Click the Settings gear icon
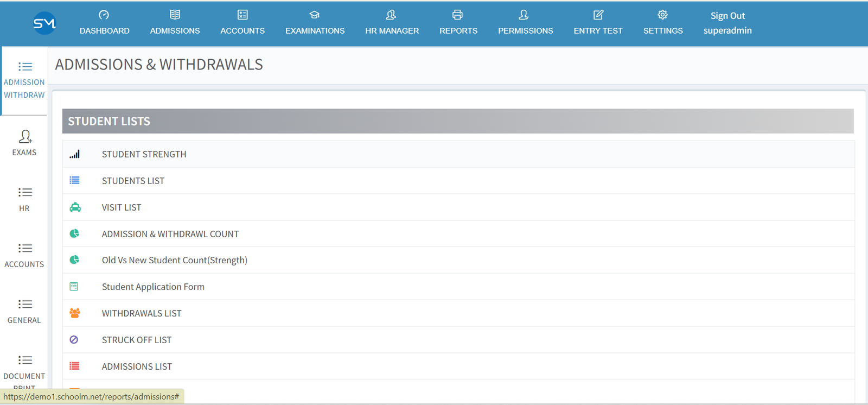868x405 pixels. pos(662,15)
